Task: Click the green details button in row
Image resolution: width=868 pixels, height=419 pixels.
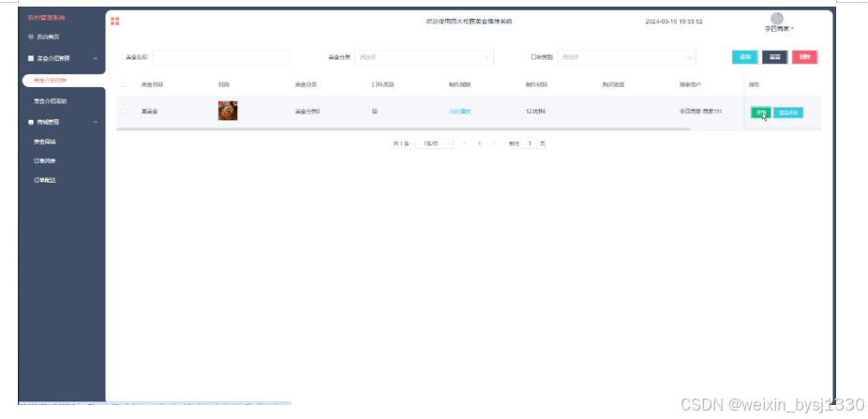Action: (760, 112)
